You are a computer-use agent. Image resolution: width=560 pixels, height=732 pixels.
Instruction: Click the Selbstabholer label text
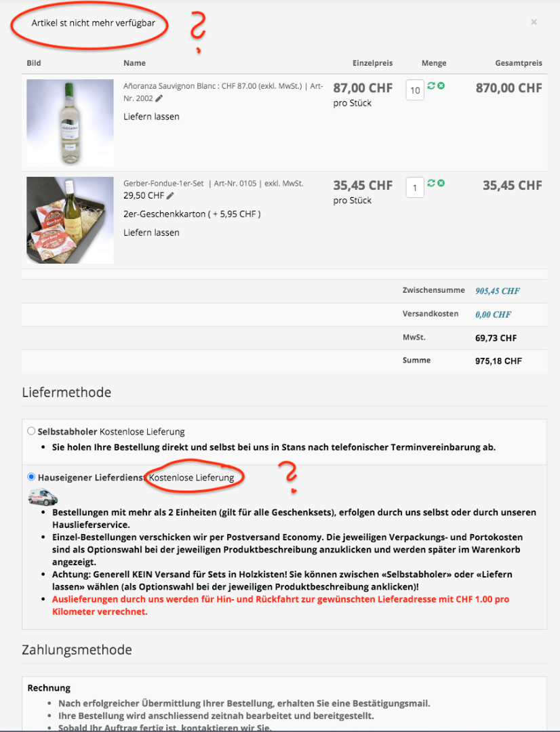click(67, 432)
